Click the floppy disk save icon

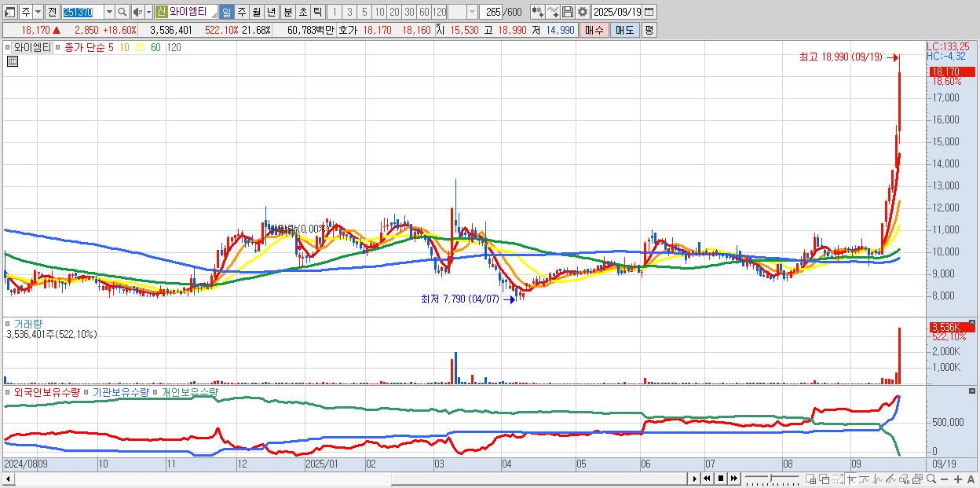tap(567, 12)
